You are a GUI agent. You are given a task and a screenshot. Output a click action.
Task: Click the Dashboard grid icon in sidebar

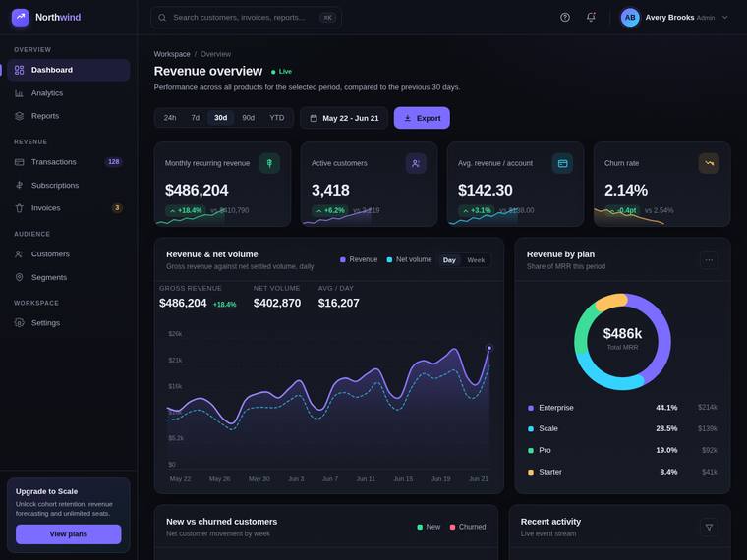[19, 70]
